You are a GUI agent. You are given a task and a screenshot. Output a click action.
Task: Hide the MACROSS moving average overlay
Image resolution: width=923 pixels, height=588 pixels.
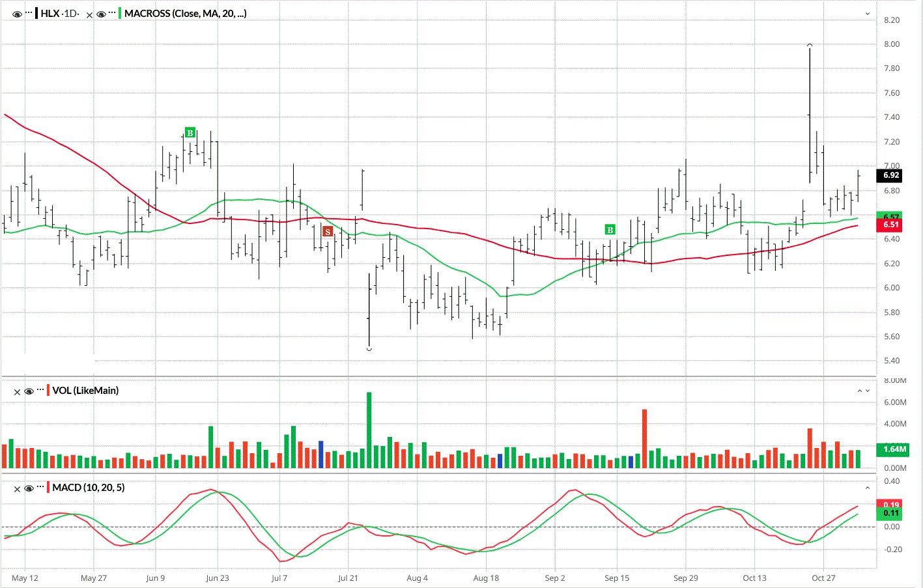click(100, 14)
